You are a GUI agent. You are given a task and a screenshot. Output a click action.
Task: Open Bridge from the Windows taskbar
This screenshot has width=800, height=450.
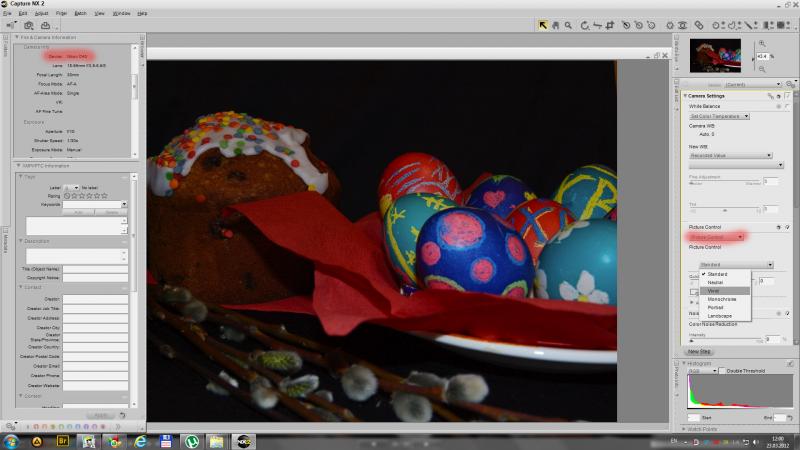tap(62, 441)
